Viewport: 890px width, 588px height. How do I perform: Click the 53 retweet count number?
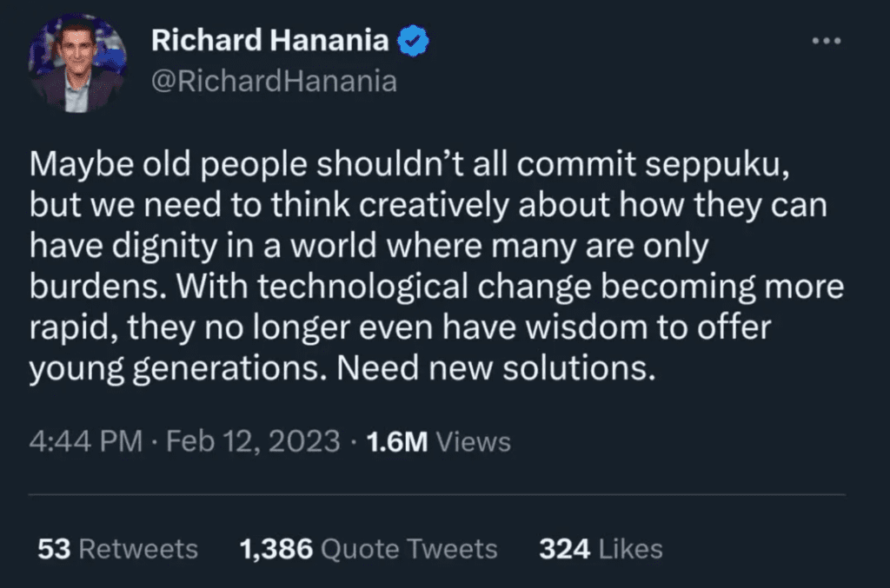[54, 549]
